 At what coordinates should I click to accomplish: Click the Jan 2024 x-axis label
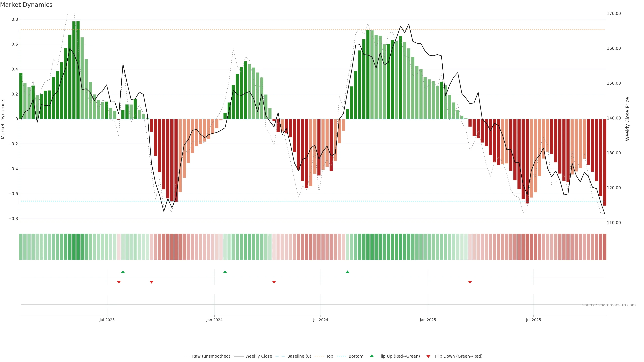tap(214, 320)
